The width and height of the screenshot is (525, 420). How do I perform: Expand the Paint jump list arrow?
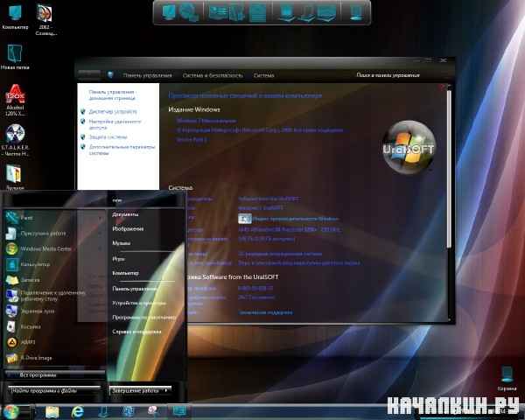[x=100, y=218]
